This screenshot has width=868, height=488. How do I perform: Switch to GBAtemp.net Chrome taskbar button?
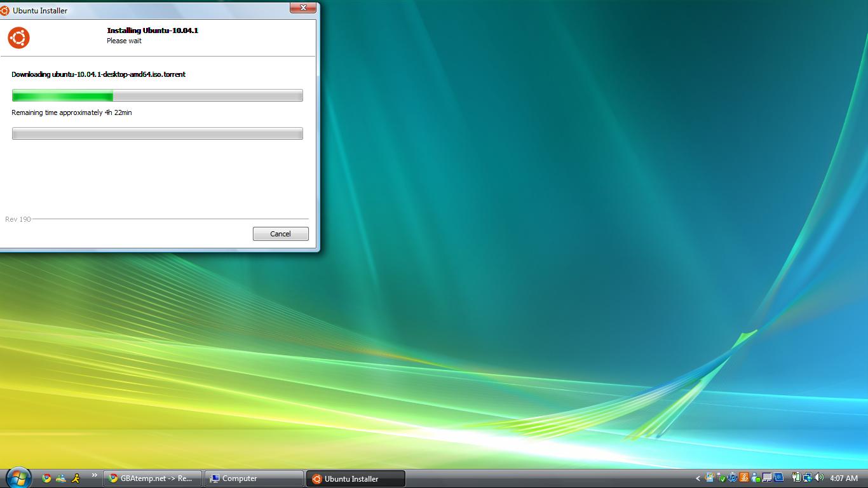coord(153,478)
